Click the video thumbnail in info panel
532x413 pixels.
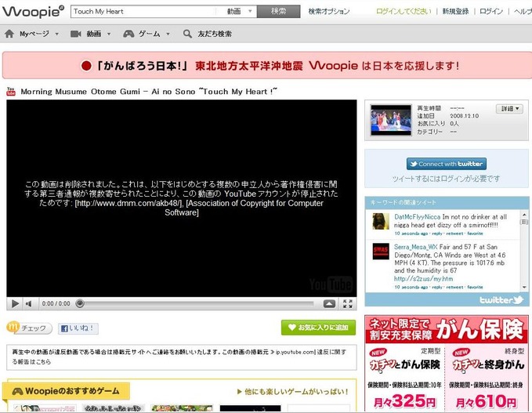tap(391, 120)
